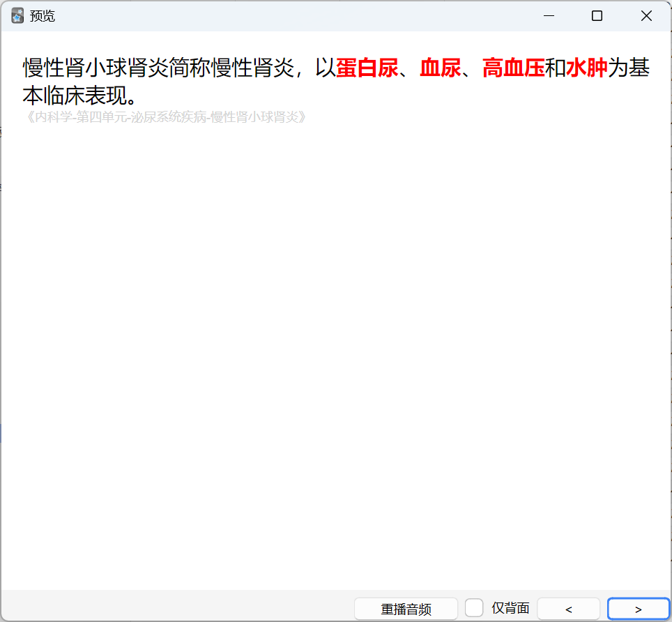Click the red word 蛋白尿
The width and height of the screenshot is (672, 622).
[367, 68]
